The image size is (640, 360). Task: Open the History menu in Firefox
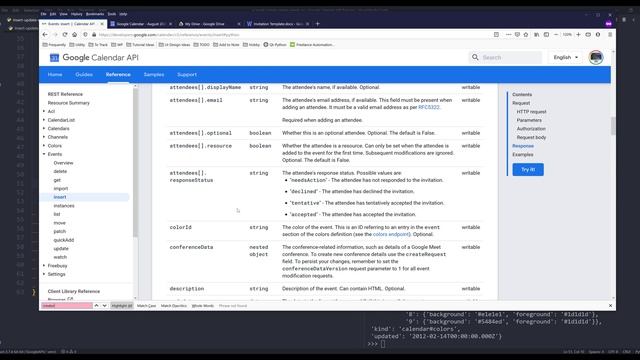(x=77, y=14)
